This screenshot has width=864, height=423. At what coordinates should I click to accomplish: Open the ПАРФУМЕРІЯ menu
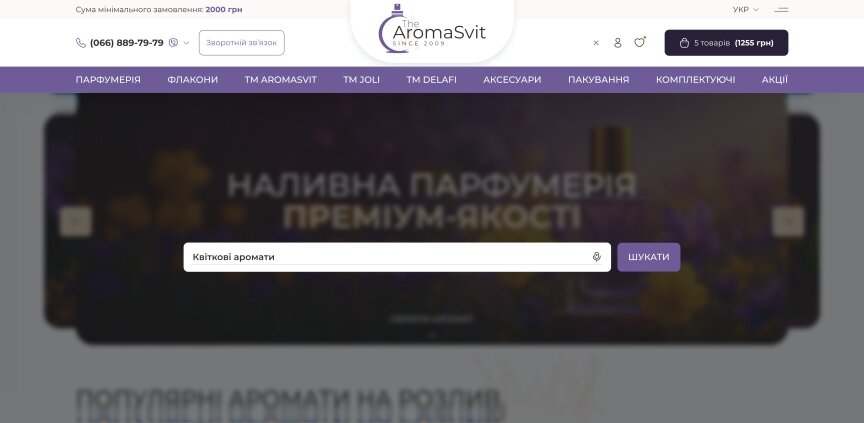(108, 80)
